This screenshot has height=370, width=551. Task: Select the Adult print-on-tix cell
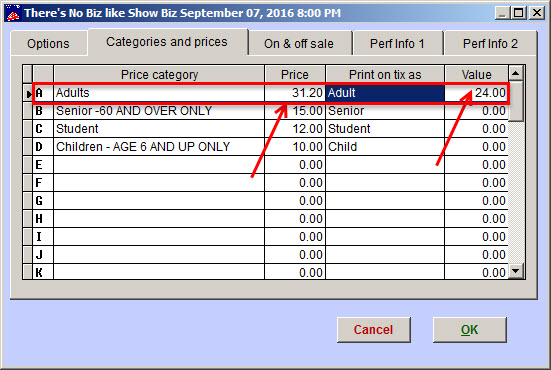coord(385,93)
